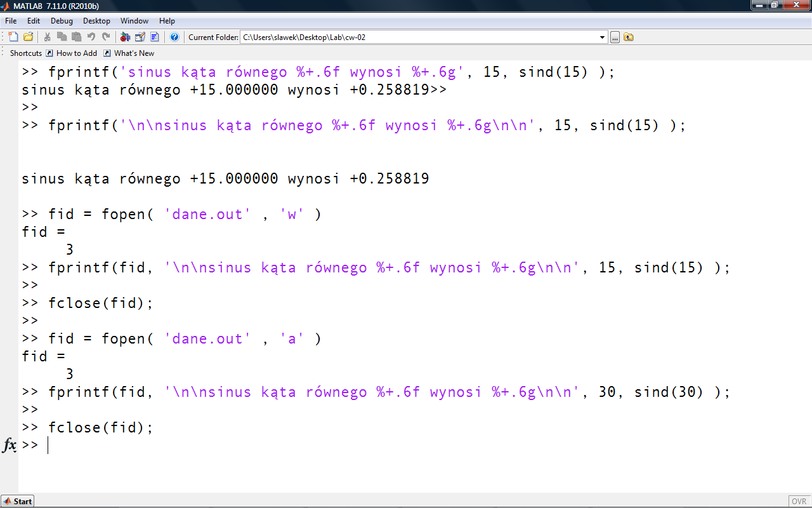The height and width of the screenshot is (508, 812).
Task: Open the GUIDE layout editor icon
Action: [x=140, y=37]
